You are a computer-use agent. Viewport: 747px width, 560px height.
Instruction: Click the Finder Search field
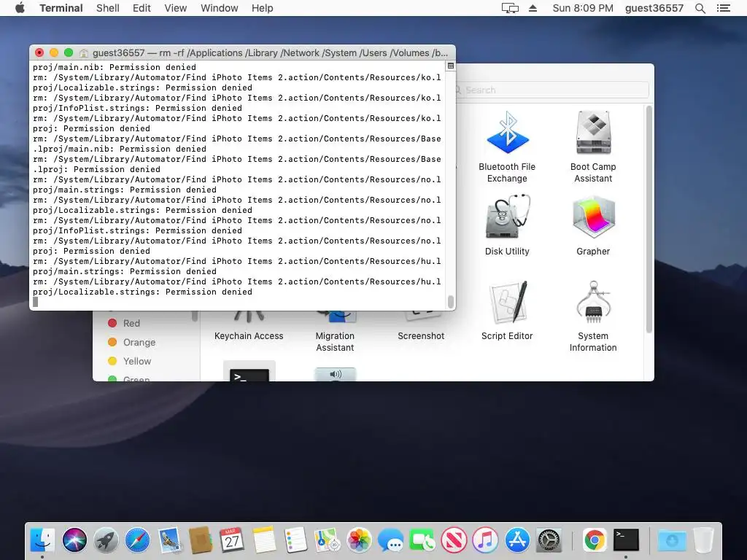(x=551, y=90)
